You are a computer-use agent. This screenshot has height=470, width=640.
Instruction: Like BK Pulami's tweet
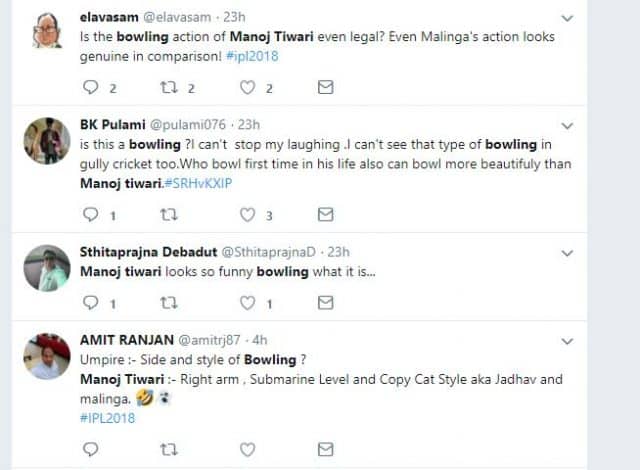(x=247, y=215)
